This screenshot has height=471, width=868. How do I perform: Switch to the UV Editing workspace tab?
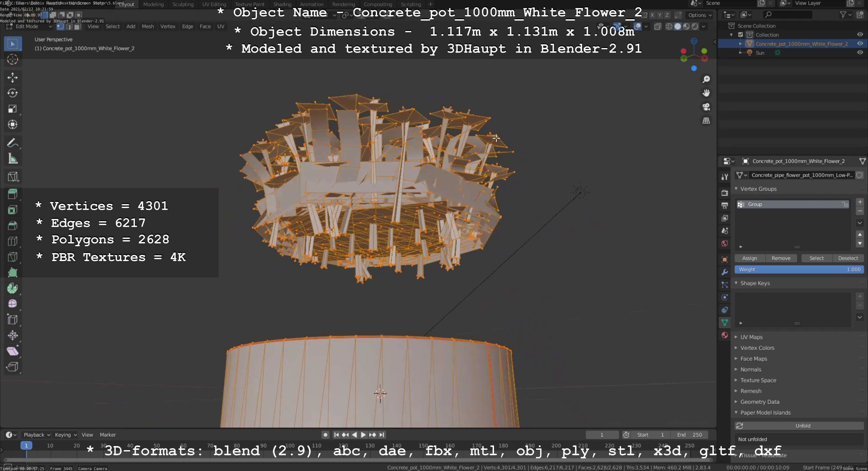click(214, 4)
